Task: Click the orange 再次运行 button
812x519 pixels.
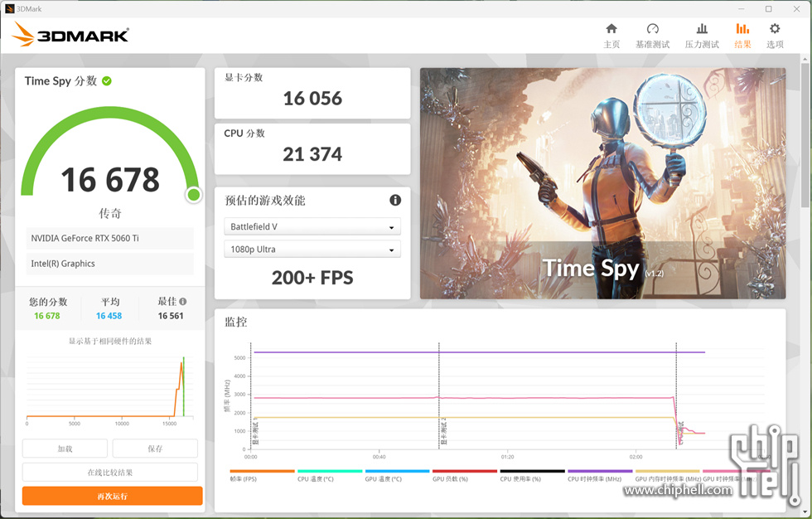Action: pyautogui.click(x=113, y=497)
